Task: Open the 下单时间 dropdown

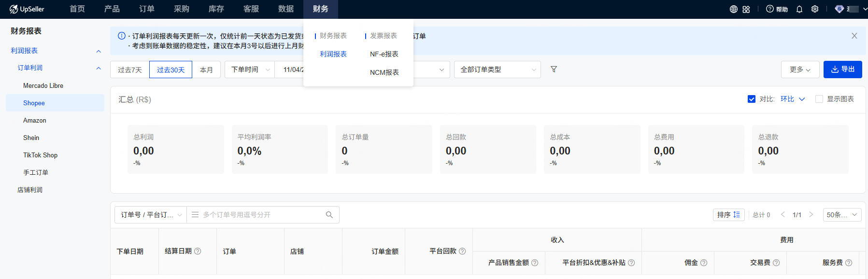Action: coord(250,70)
